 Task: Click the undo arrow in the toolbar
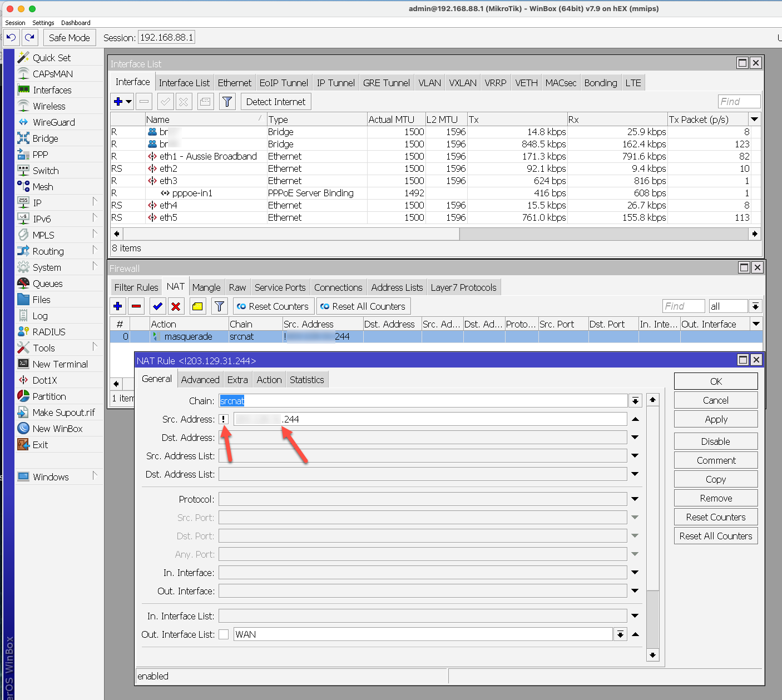11,37
